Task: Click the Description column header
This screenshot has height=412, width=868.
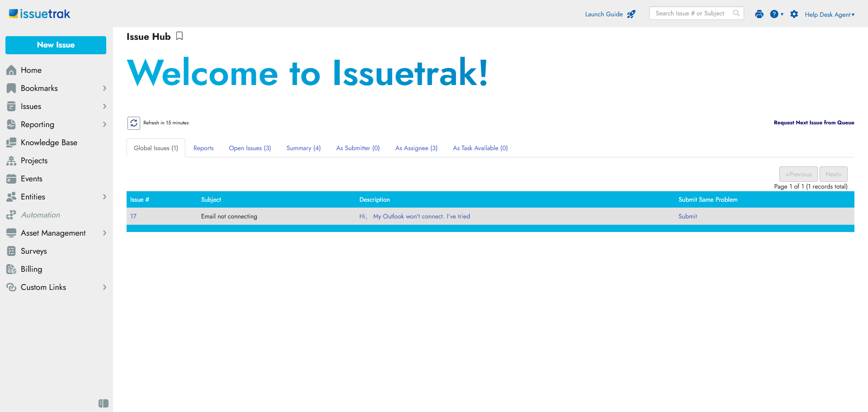Action: (x=374, y=199)
